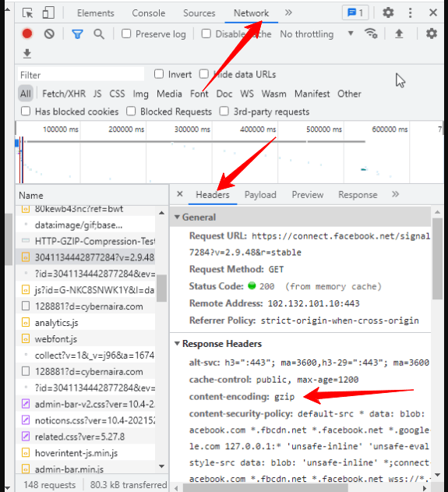Viewport: 448px width, 492px height.
Task: Filter by Doc requests
Action: (224, 94)
